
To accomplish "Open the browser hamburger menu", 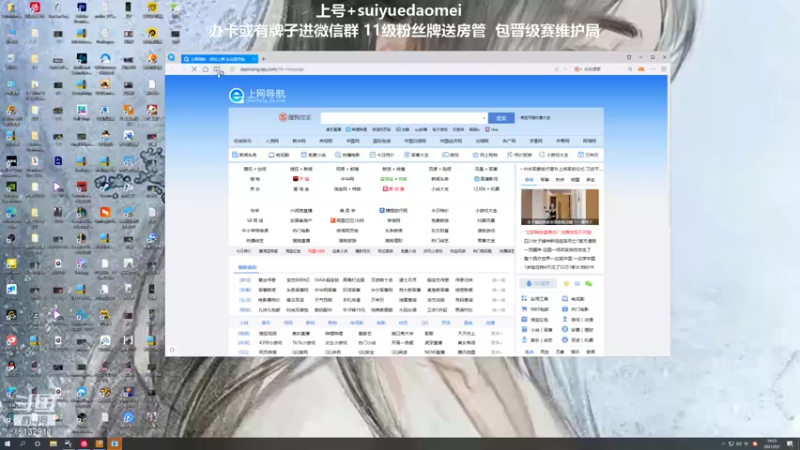I will pyautogui.click(x=664, y=69).
